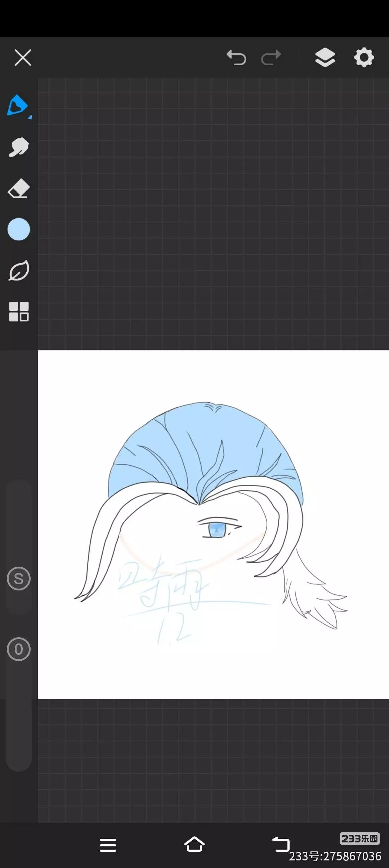Image resolution: width=389 pixels, height=868 pixels.
Task: Undo the last stroke
Action: pos(236,58)
